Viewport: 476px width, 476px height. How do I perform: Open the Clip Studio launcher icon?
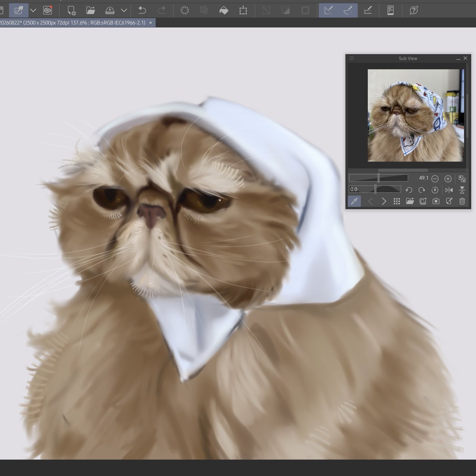[48, 10]
